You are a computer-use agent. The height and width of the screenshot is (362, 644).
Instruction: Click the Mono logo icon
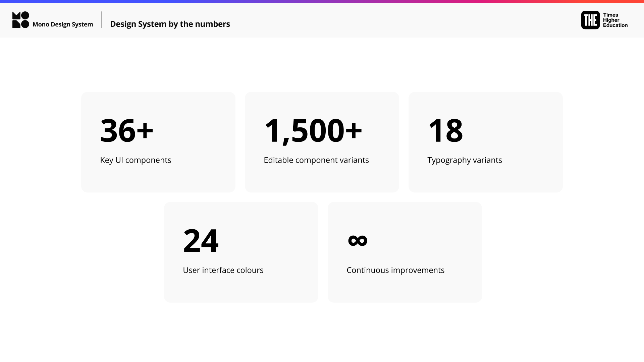pos(21,20)
